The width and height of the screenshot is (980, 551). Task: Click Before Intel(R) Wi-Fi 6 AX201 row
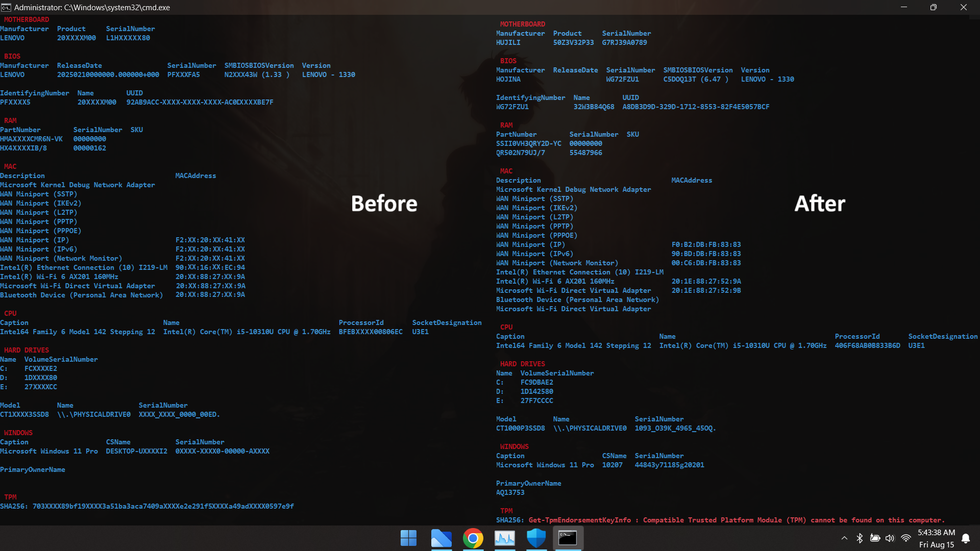(x=122, y=277)
